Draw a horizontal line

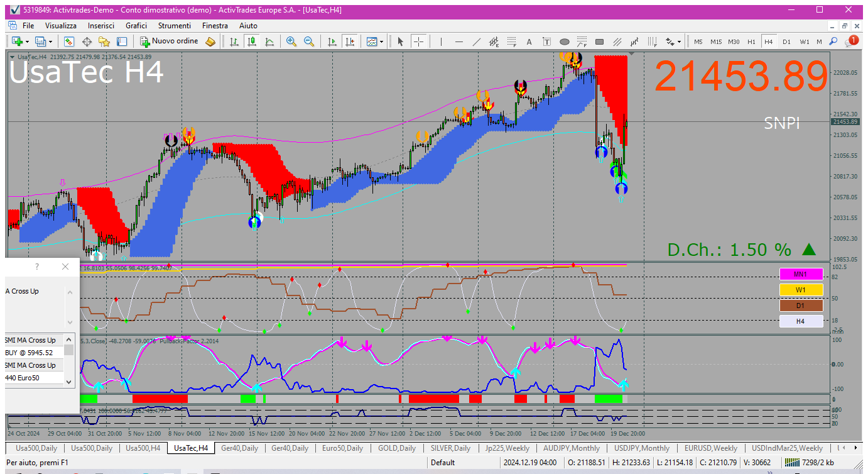click(x=459, y=41)
